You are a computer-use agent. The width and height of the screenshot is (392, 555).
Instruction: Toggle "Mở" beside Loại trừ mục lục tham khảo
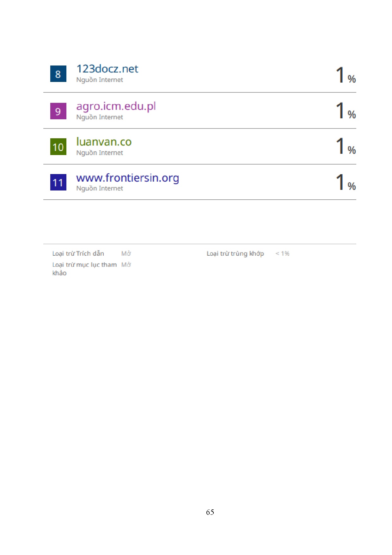(x=126, y=265)
